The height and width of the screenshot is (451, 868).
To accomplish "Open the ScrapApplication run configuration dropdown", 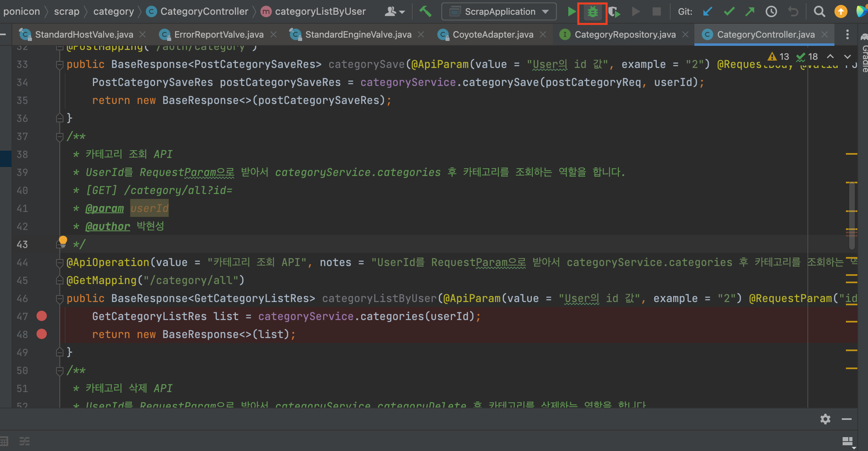I will coord(499,12).
